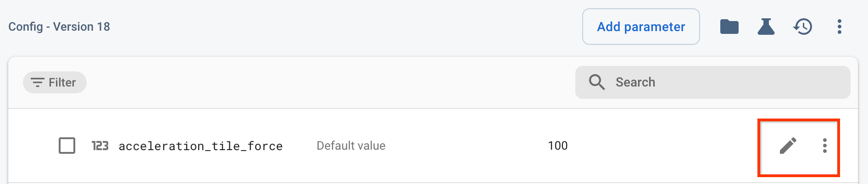Viewport: 868px width, 184px height.
Task: Open the top-right overflow menu
Action: [839, 27]
